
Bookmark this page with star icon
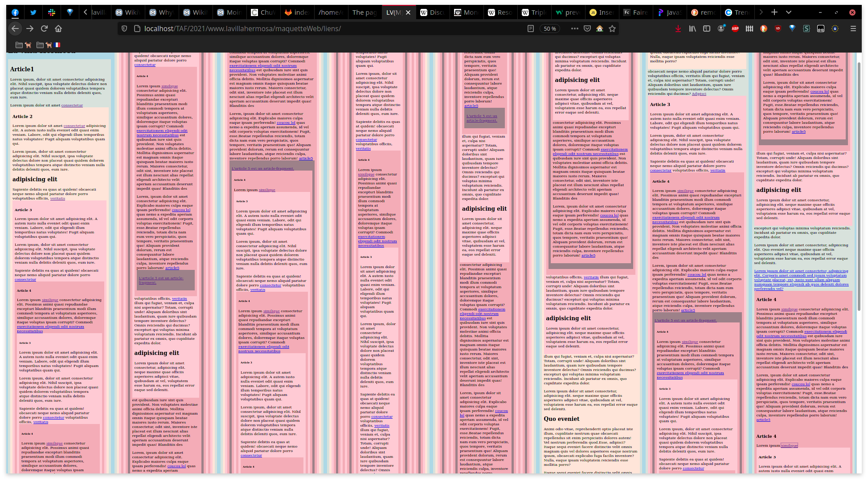[612, 29]
